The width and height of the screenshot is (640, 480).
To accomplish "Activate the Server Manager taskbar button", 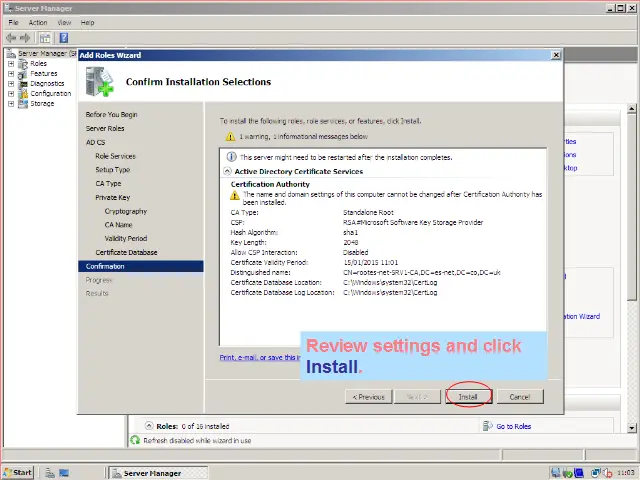I will (x=158, y=473).
